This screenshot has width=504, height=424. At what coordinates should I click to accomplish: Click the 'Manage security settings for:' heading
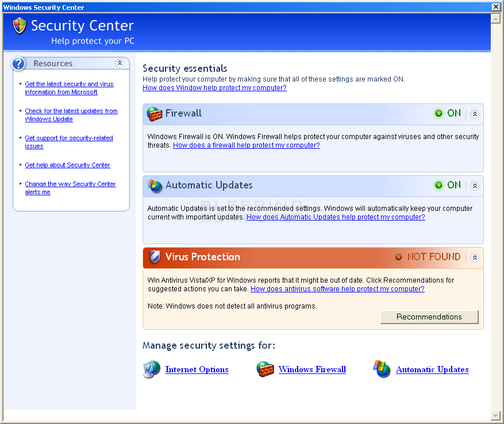coord(209,345)
